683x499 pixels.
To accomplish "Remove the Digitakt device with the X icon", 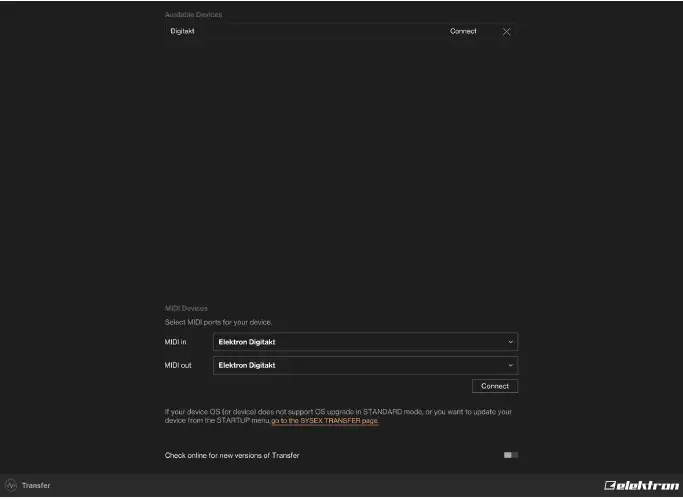I will coord(506,32).
